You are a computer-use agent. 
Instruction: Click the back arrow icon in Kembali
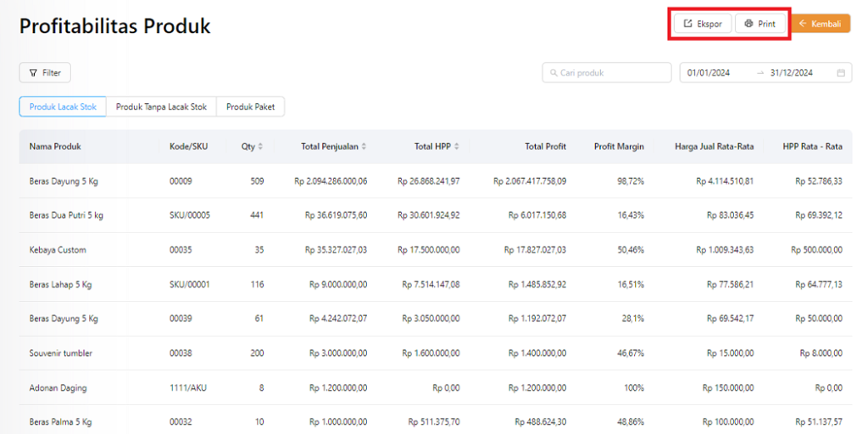(803, 24)
